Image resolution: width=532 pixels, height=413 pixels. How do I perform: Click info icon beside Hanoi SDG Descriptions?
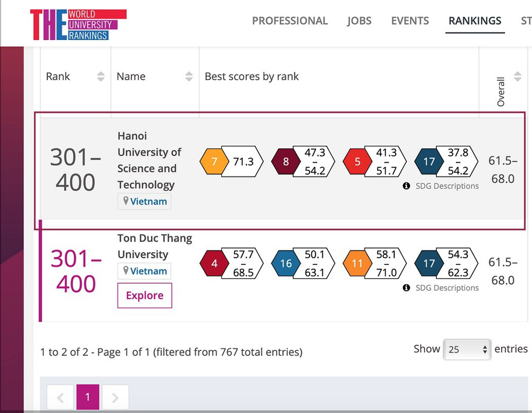pos(406,186)
